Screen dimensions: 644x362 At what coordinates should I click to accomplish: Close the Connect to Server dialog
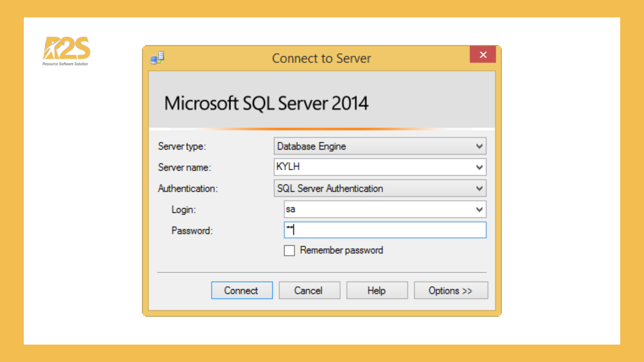pyautogui.click(x=483, y=55)
